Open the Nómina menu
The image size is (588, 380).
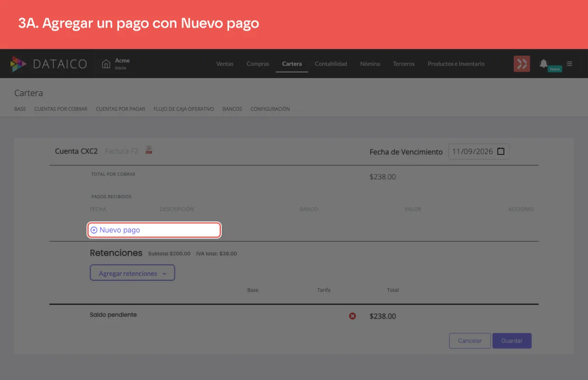[x=370, y=64]
